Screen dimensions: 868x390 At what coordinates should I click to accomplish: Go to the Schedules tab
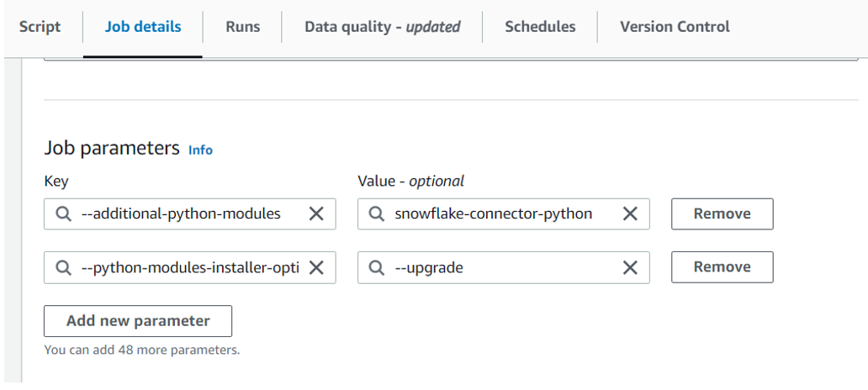pyautogui.click(x=540, y=27)
